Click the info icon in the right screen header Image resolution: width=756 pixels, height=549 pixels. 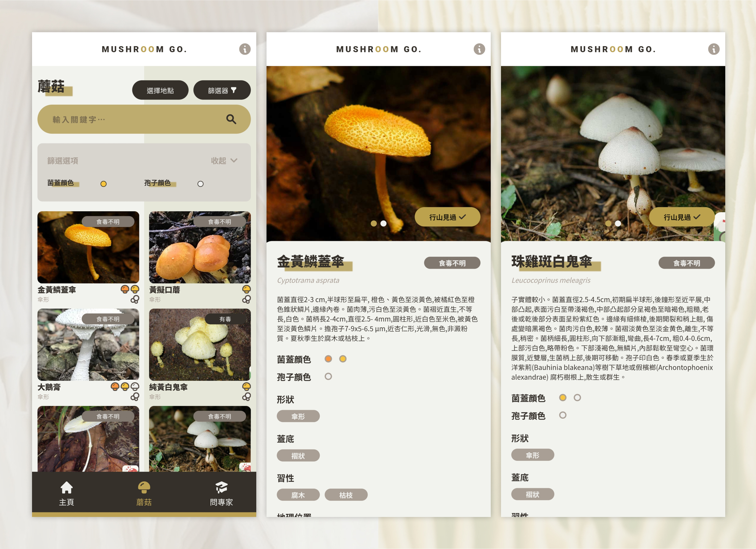[713, 49]
